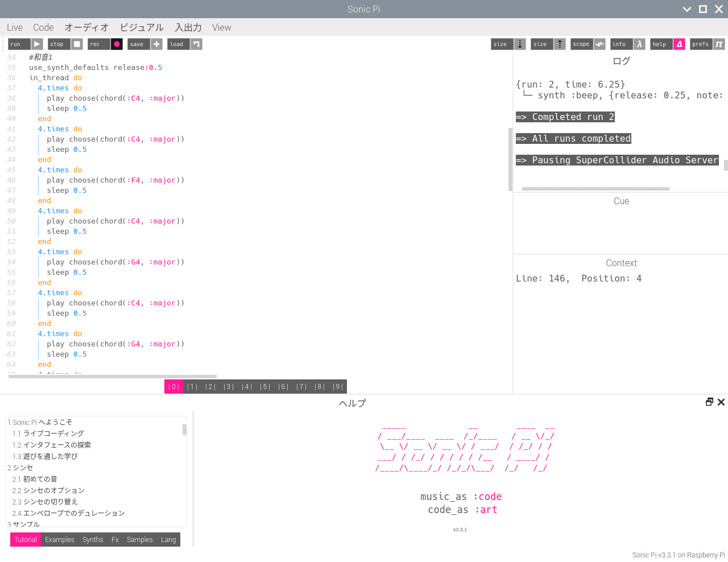This screenshot has width=728, height=562.
Task: Open tutorial 1.3 遊びを通した学び
Action: coord(45,456)
